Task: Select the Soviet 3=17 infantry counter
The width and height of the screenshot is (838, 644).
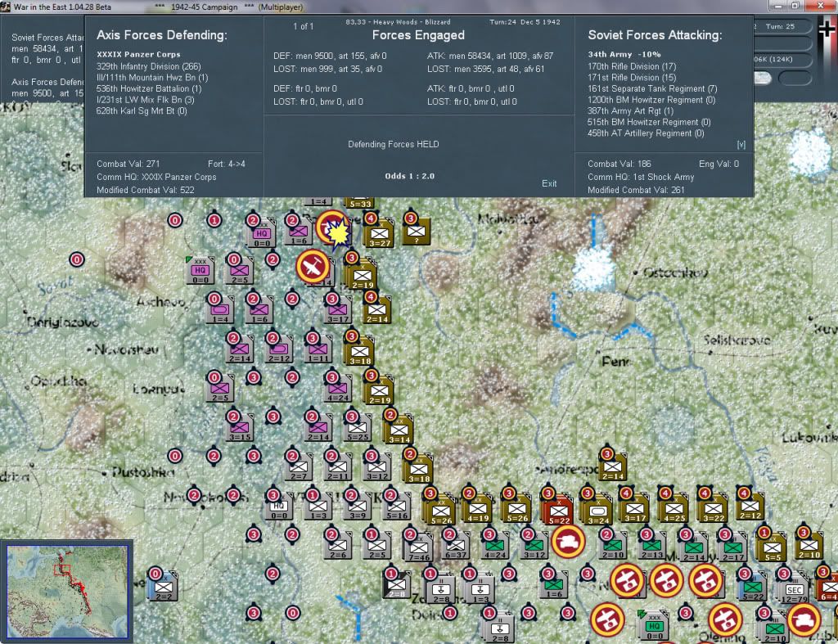Action: pos(634,507)
